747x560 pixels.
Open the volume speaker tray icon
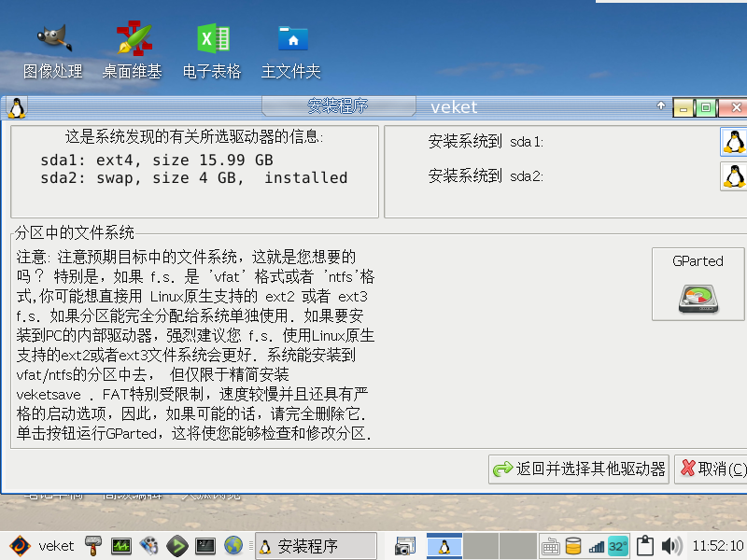point(671,546)
